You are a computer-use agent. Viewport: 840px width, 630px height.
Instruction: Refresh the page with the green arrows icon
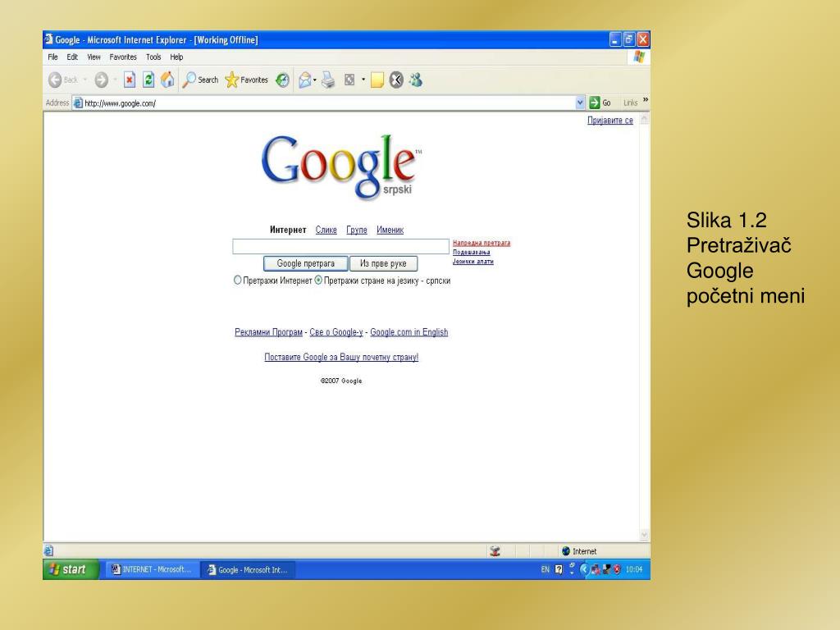coord(148,80)
